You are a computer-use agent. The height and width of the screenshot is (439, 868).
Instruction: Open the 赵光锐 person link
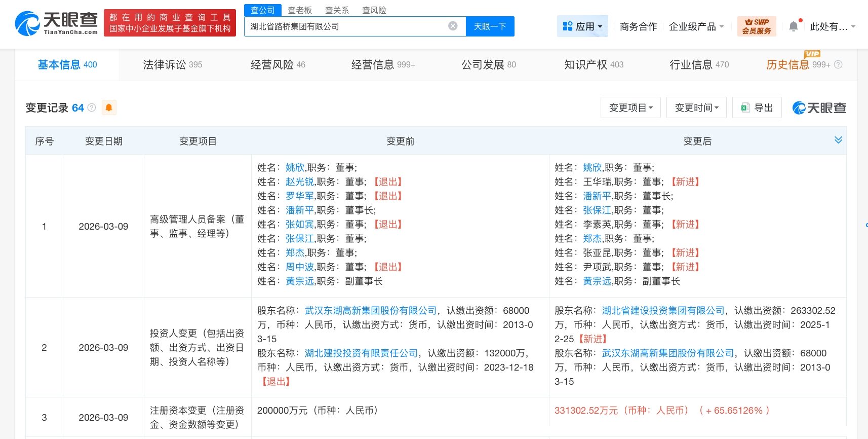coord(300,181)
